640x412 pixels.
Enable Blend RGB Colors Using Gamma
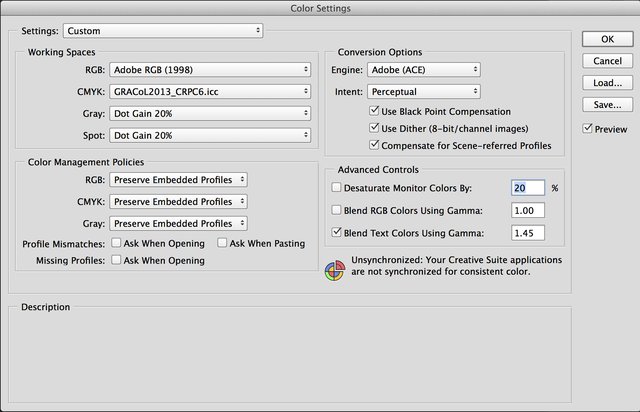(336, 210)
